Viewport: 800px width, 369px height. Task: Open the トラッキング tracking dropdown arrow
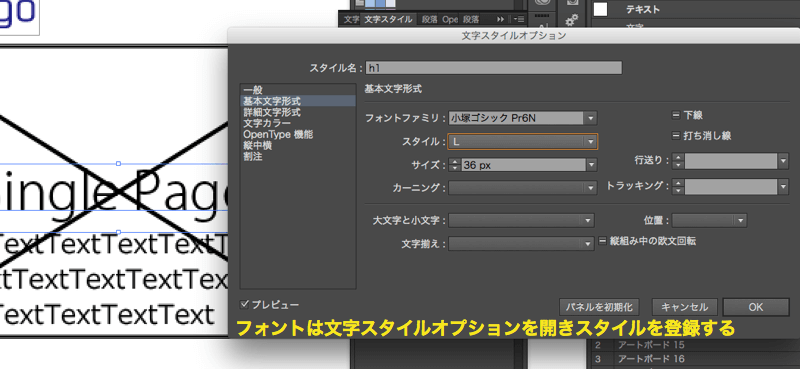pos(784,186)
